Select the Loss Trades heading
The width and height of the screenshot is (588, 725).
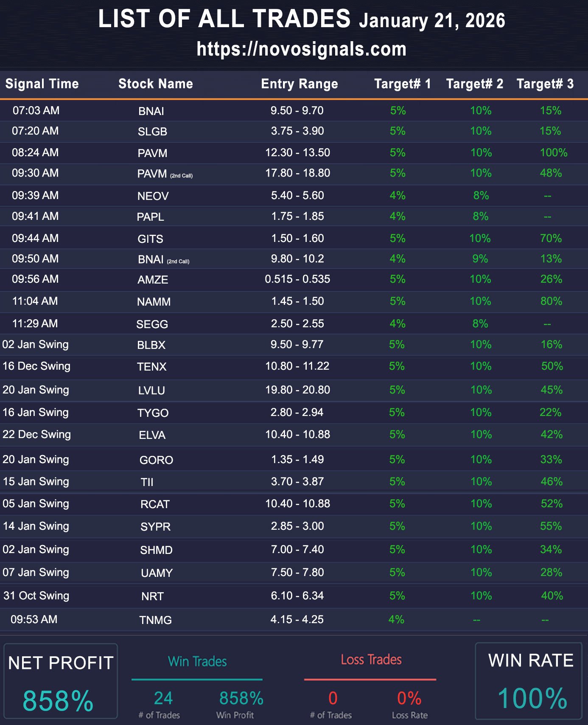(x=371, y=660)
